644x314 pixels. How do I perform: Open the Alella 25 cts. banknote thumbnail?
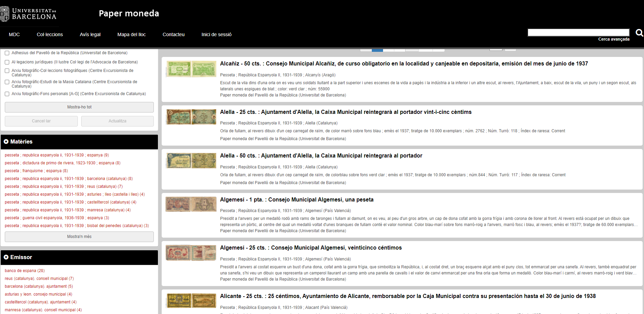(191, 117)
